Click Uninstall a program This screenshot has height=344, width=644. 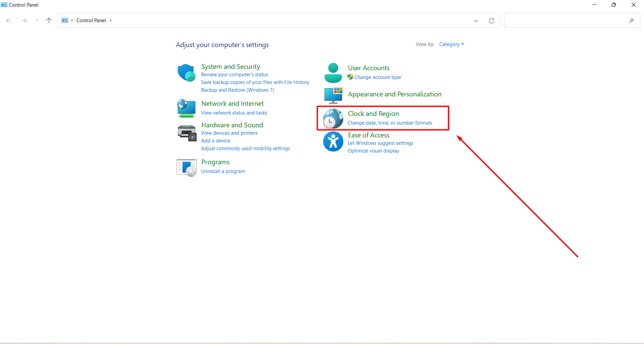223,171
